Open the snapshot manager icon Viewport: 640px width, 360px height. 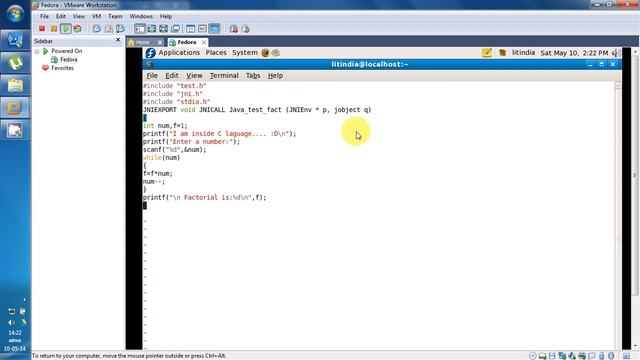point(120,29)
